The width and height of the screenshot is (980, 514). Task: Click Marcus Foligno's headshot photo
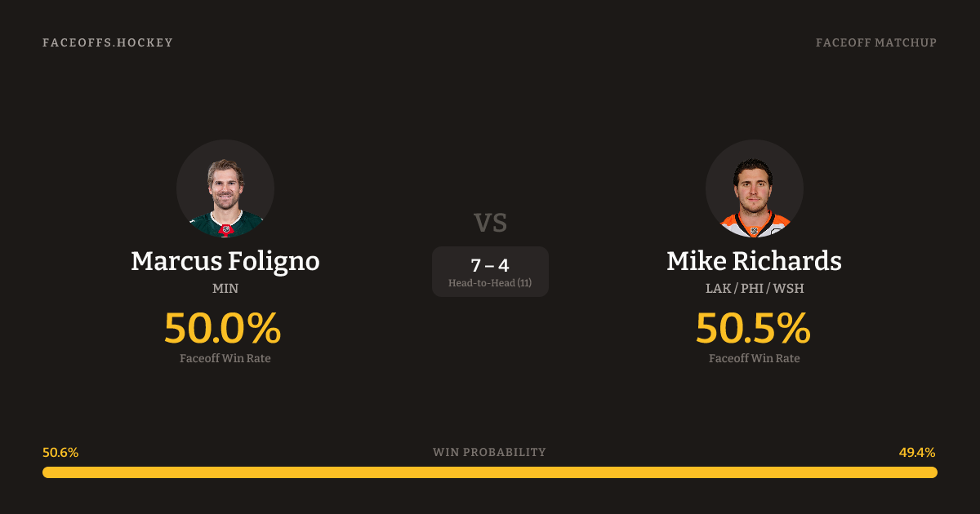[225, 188]
